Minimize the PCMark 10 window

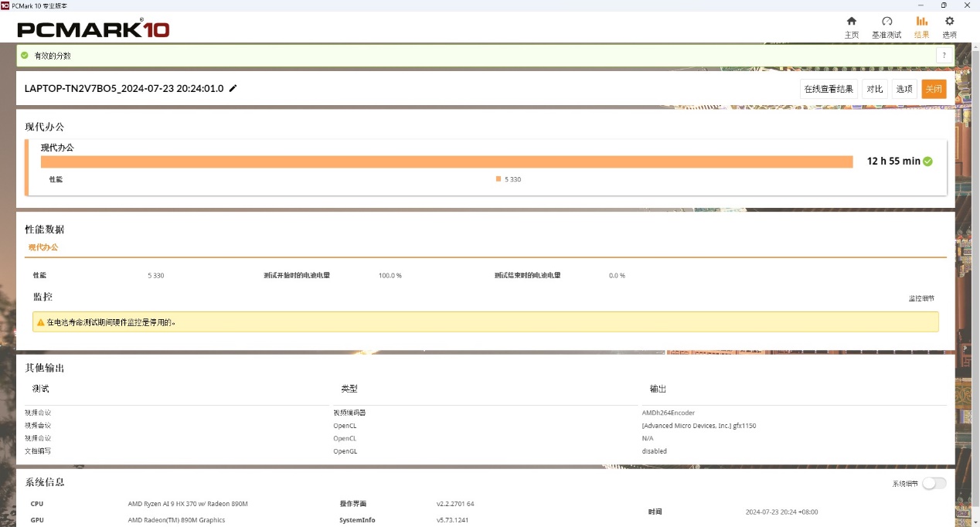921,5
